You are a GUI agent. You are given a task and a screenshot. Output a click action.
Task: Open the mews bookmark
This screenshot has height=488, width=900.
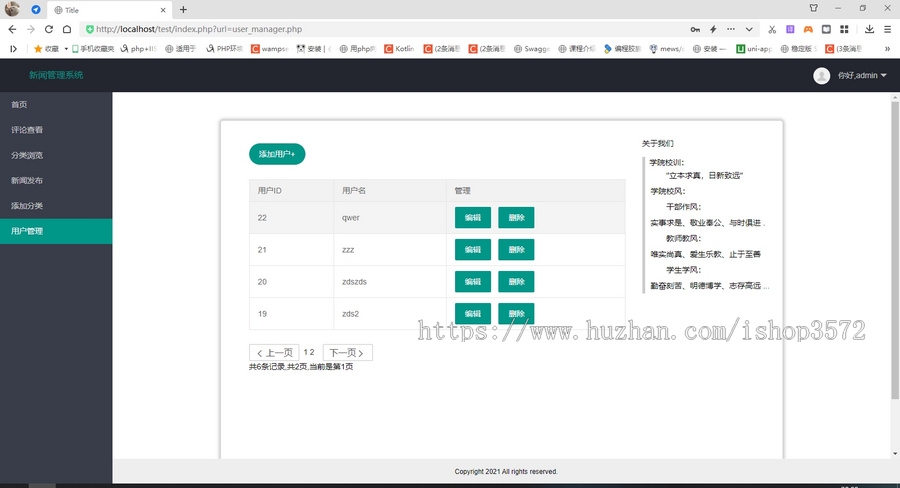tap(667, 49)
